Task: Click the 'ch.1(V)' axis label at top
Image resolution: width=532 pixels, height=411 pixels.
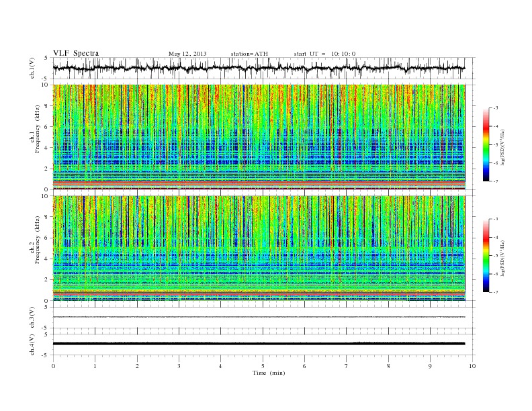Action: point(32,68)
